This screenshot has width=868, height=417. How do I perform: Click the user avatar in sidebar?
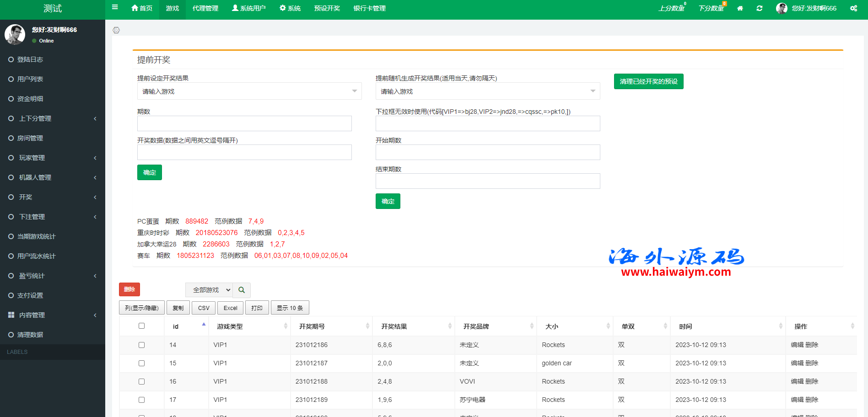(15, 35)
